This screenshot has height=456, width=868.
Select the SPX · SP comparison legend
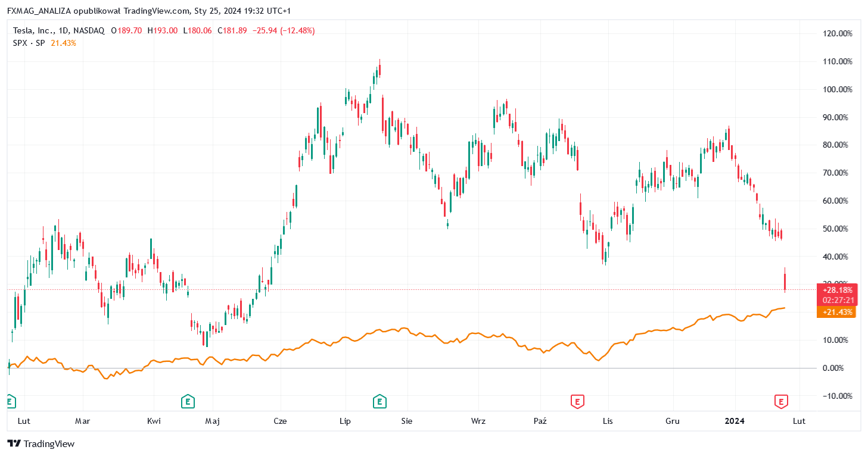[x=29, y=43]
